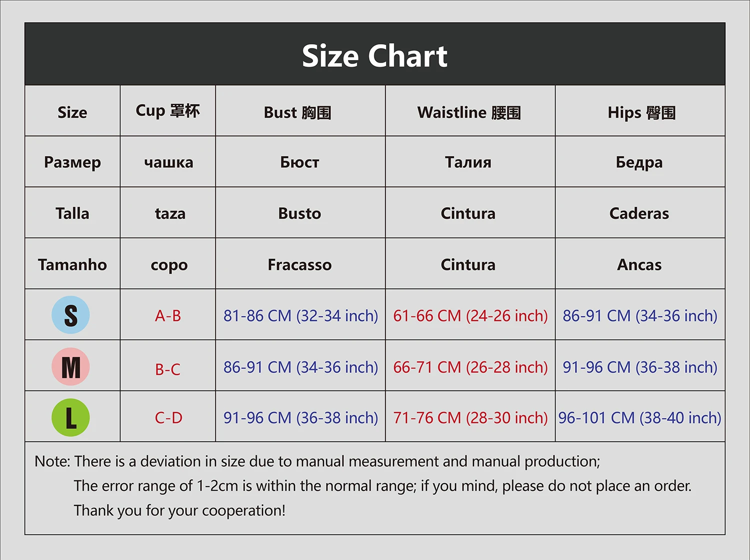Image resolution: width=750 pixels, height=560 pixels.
Task: Click the blue S size circle
Action: click(70, 315)
